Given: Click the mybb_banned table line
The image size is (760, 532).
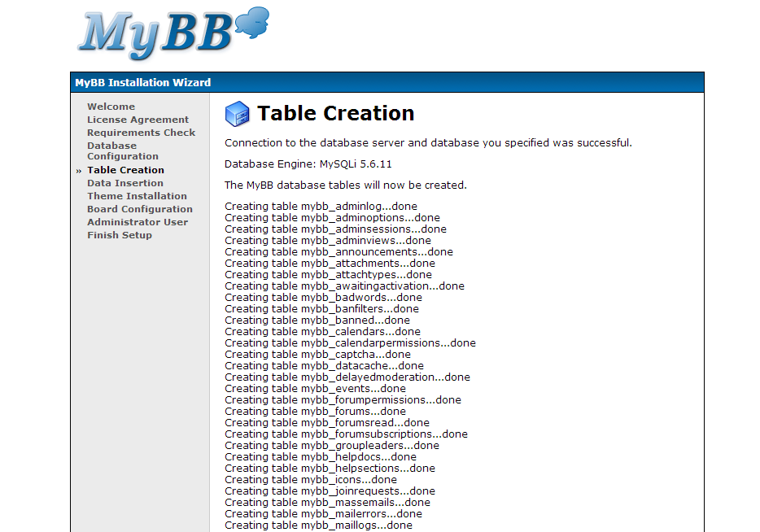Looking at the screenshot, I should coord(317,321).
